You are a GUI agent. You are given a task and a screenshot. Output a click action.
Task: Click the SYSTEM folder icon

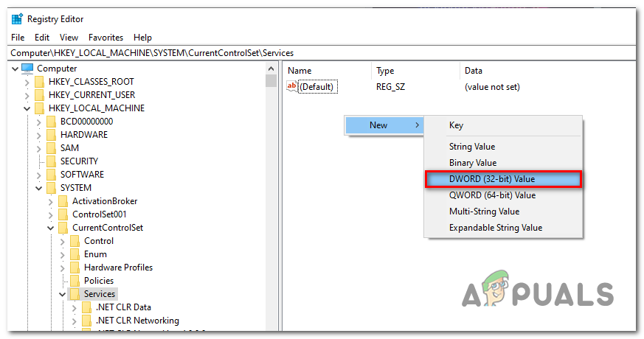point(52,188)
